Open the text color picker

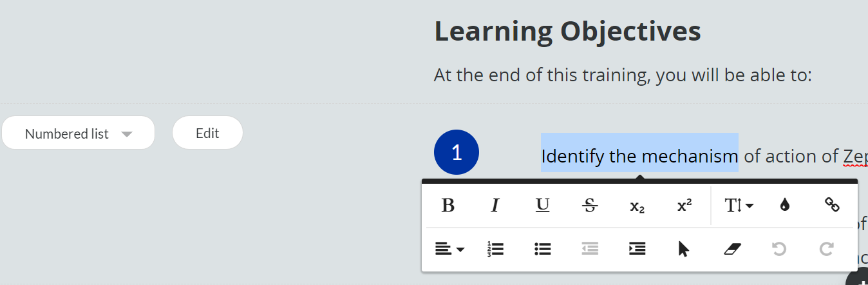pyautogui.click(x=784, y=206)
